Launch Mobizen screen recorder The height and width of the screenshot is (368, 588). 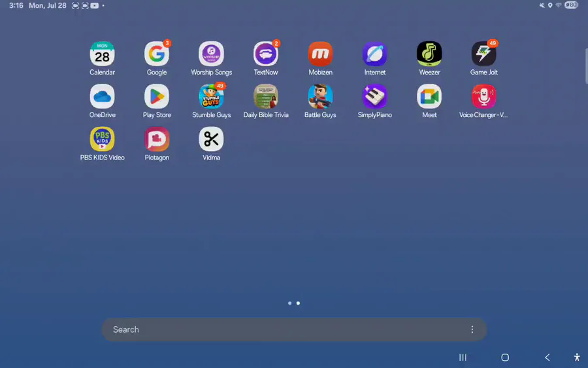click(320, 54)
